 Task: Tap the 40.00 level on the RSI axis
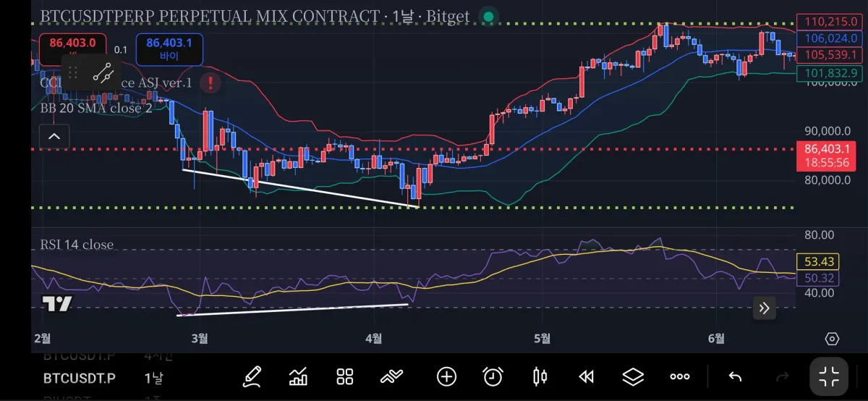820,292
